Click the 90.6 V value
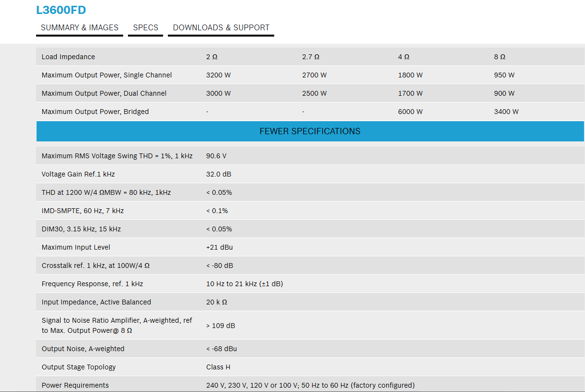The height and width of the screenshot is (392, 585). [216, 156]
